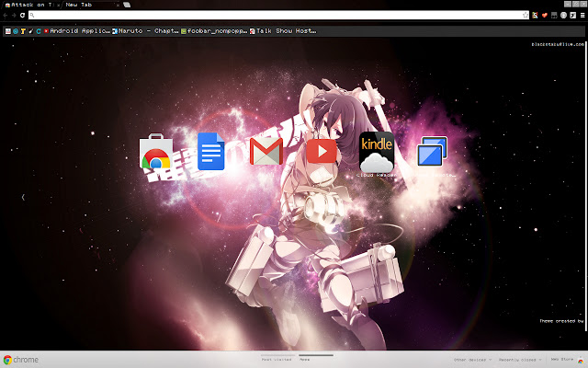Switch to the Most visited page
This screenshot has height=368, width=588.
click(x=277, y=360)
